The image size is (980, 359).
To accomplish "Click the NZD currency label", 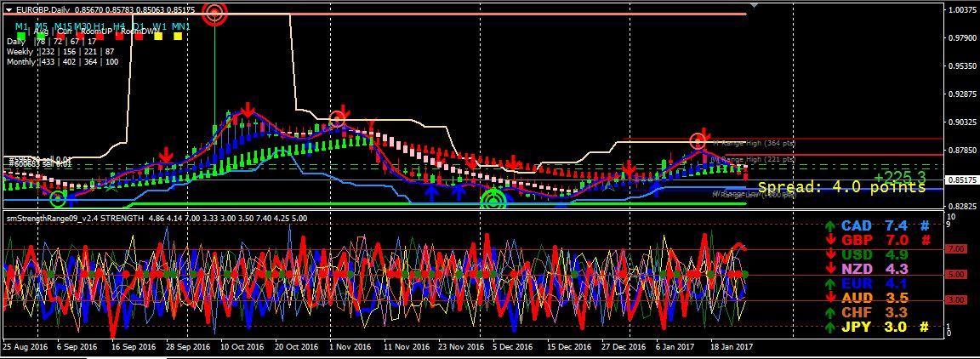I will (856, 269).
